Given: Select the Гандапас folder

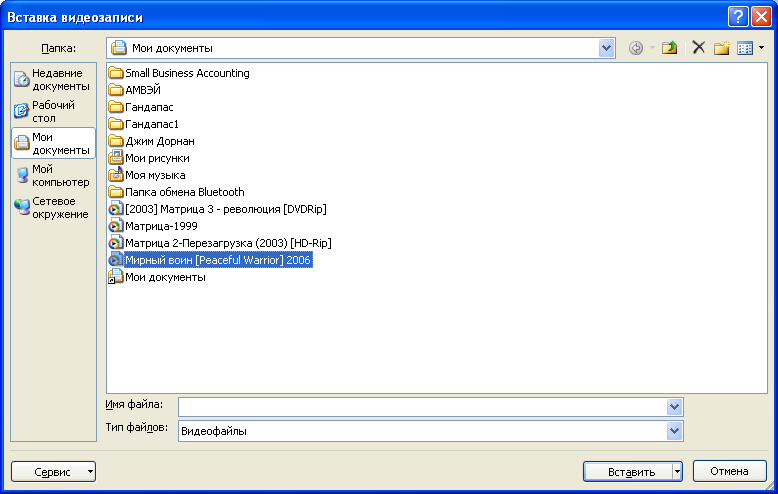Looking at the screenshot, I should point(141,107).
